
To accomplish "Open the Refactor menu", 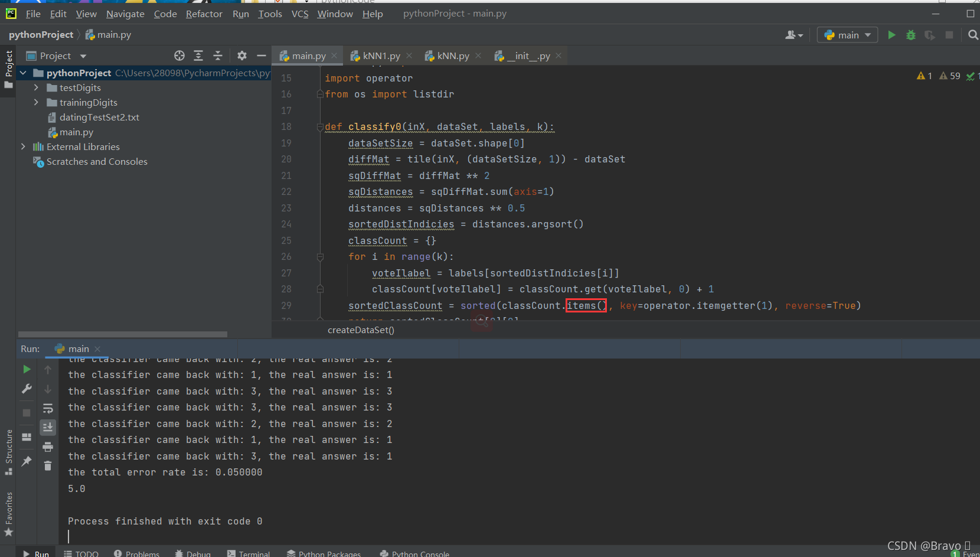I will point(204,14).
